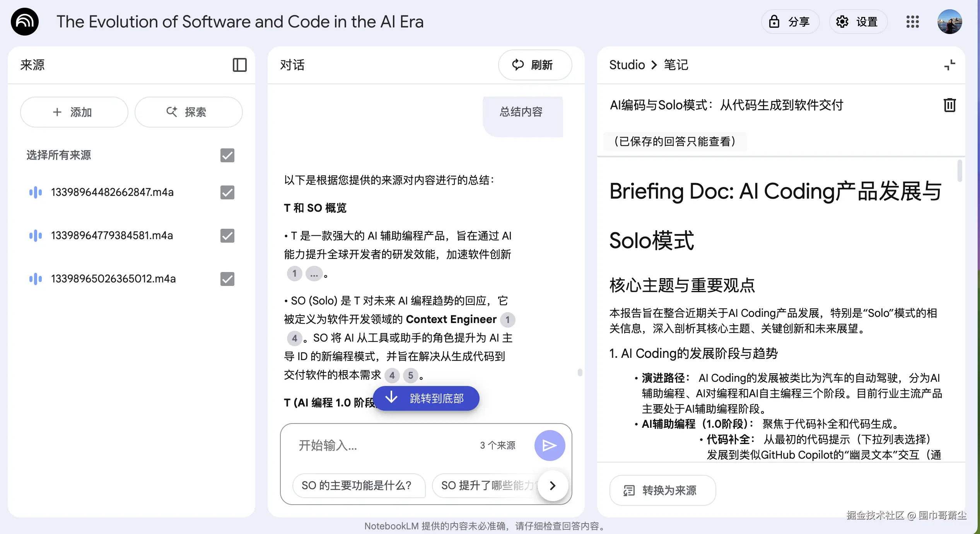Open the Google apps grid

click(912, 22)
